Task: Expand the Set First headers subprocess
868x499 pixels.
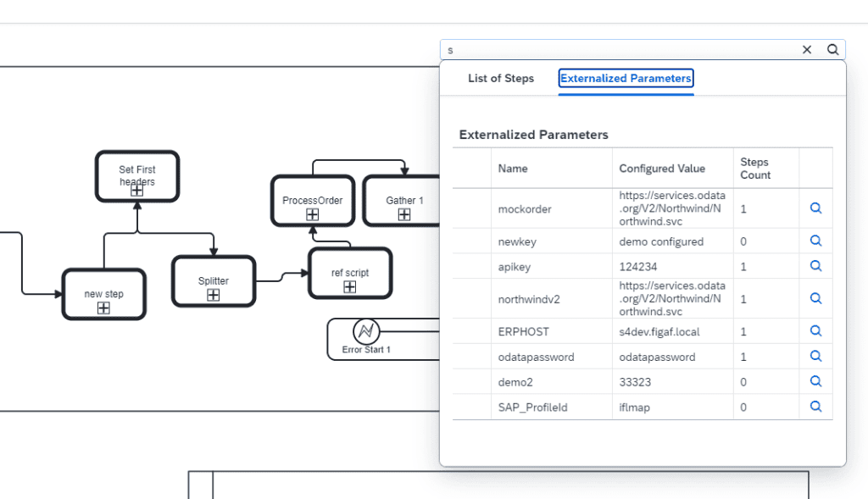Action: (136, 191)
